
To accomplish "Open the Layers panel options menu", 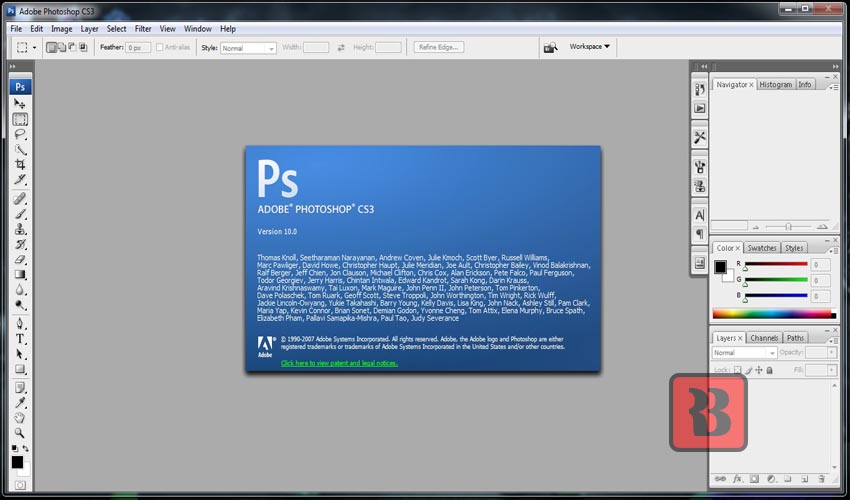I will click(x=834, y=340).
